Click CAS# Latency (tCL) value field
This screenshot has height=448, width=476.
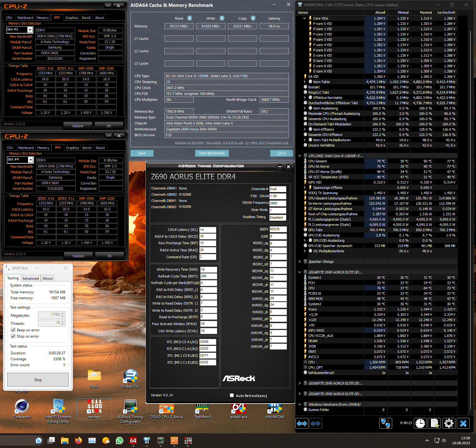(x=208, y=230)
